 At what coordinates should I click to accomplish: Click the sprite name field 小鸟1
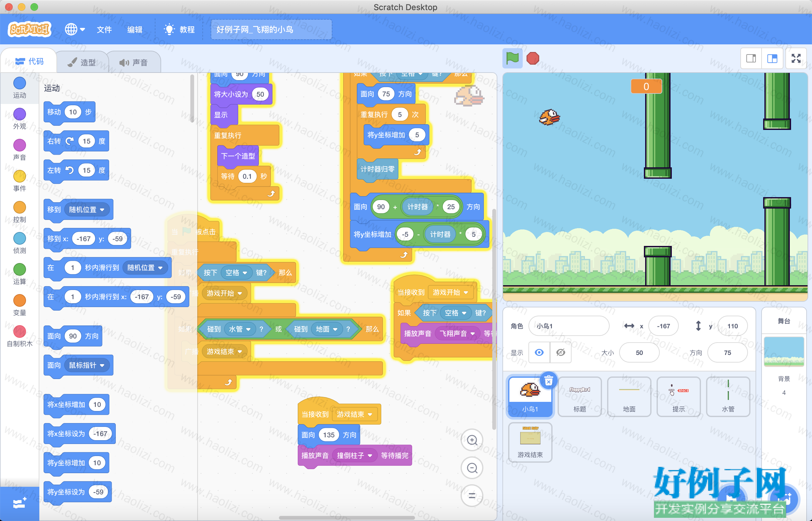(x=569, y=326)
